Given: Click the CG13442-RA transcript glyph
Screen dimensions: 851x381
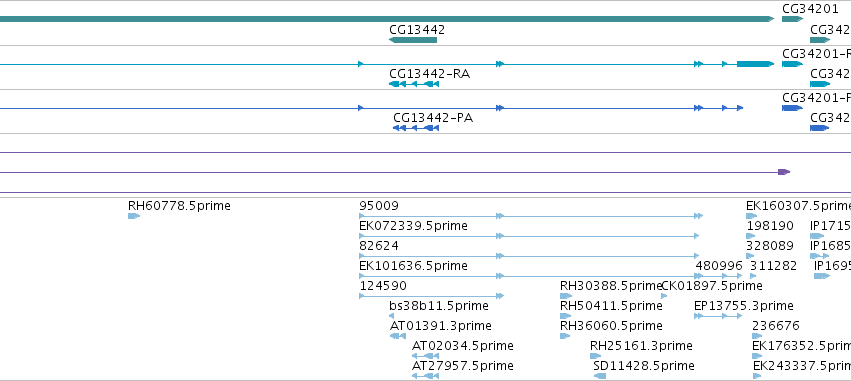Looking at the screenshot, I should point(414,84).
